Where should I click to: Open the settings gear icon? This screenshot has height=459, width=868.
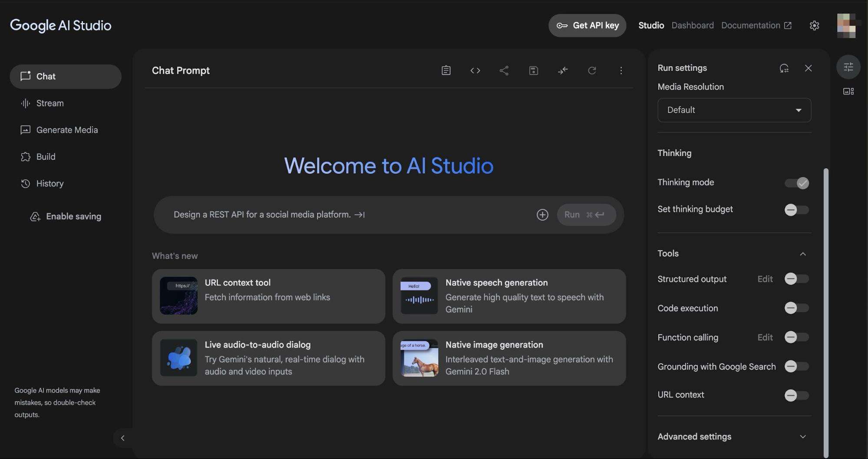pyautogui.click(x=814, y=26)
